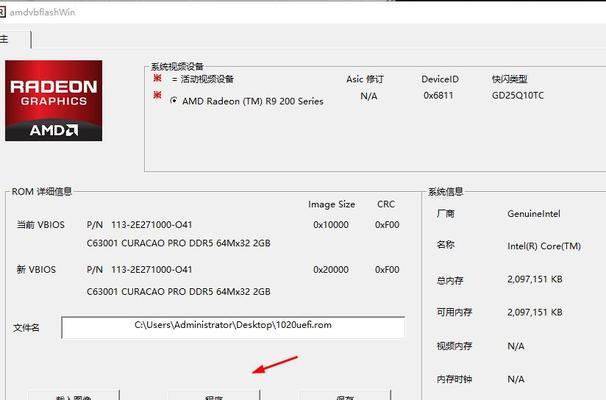Click the 当前 VBIOS label

coord(41,225)
